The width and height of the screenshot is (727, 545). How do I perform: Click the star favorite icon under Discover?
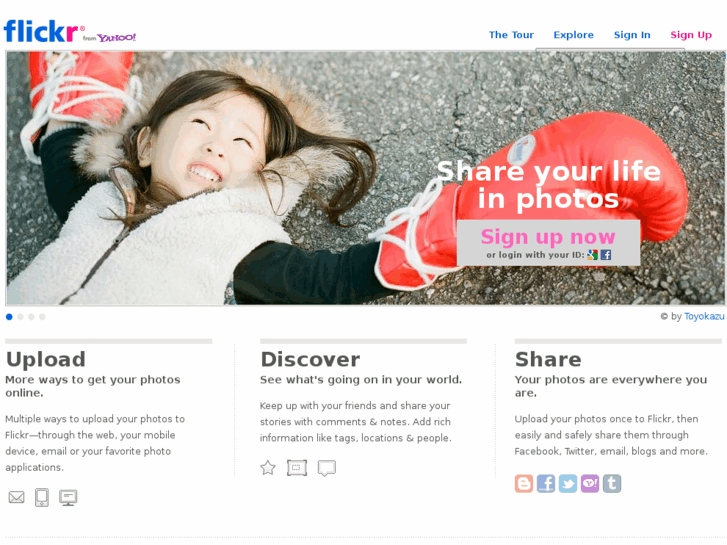pos(268,468)
